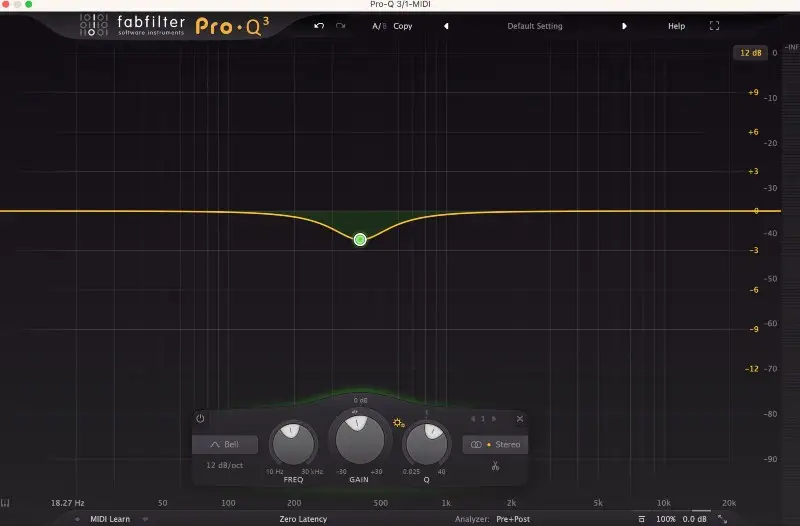Click the MIDI Learn button
This screenshot has height=526, width=800.
coord(111,519)
